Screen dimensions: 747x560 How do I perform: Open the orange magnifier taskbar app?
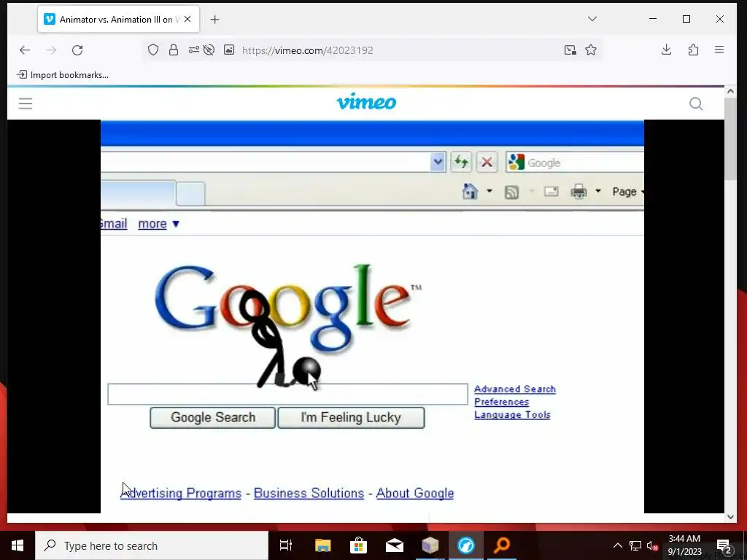(502, 545)
